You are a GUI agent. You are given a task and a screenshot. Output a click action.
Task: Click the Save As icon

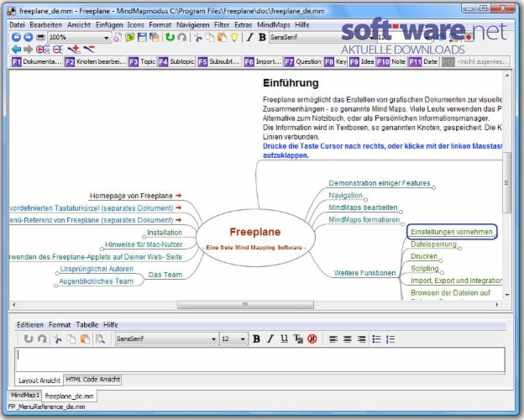point(154,37)
